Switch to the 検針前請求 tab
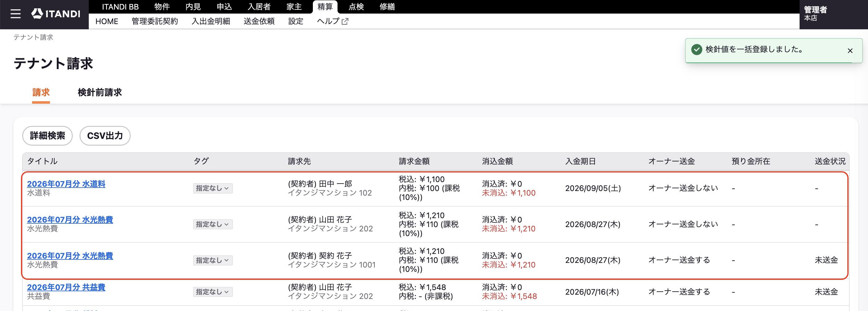The width and height of the screenshot is (868, 311). tap(100, 93)
